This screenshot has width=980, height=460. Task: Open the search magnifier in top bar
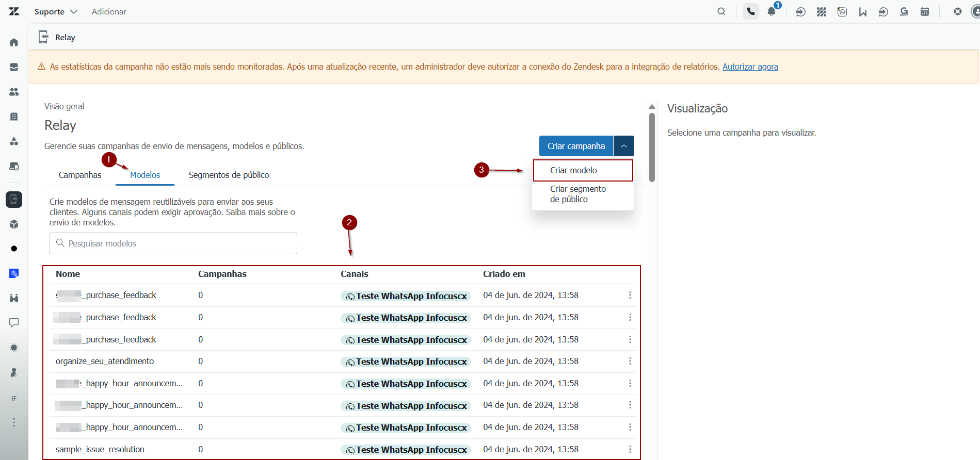pos(721,11)
